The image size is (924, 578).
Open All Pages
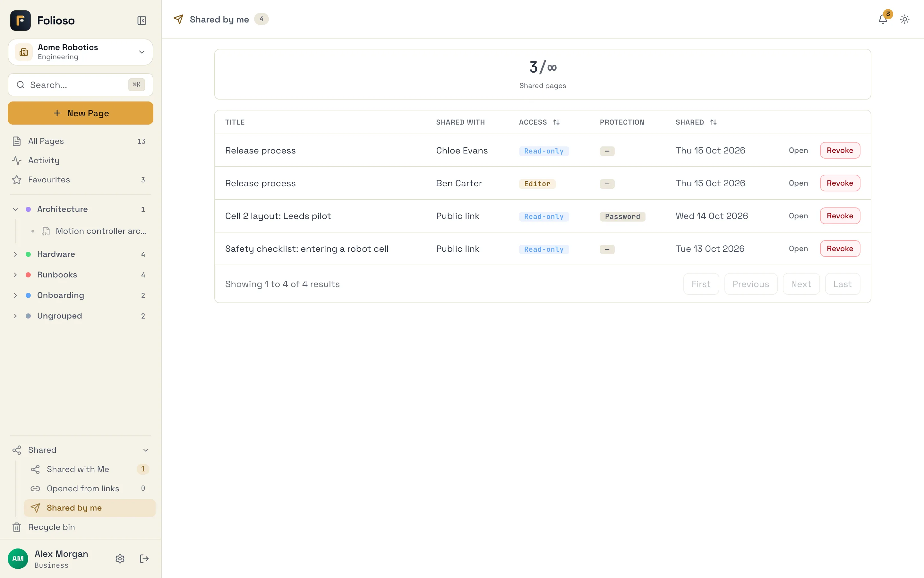tap(81, 141)
